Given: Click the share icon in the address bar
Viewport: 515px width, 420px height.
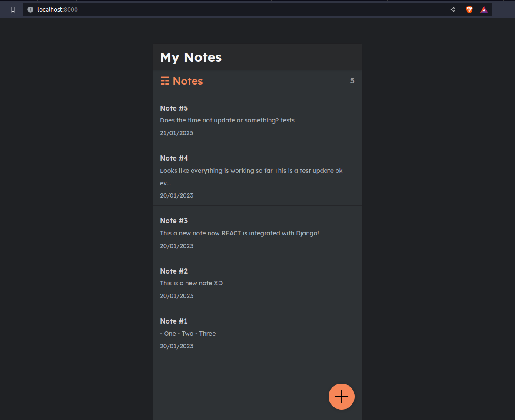Looking at the screenshot, I should pos(452,10).
